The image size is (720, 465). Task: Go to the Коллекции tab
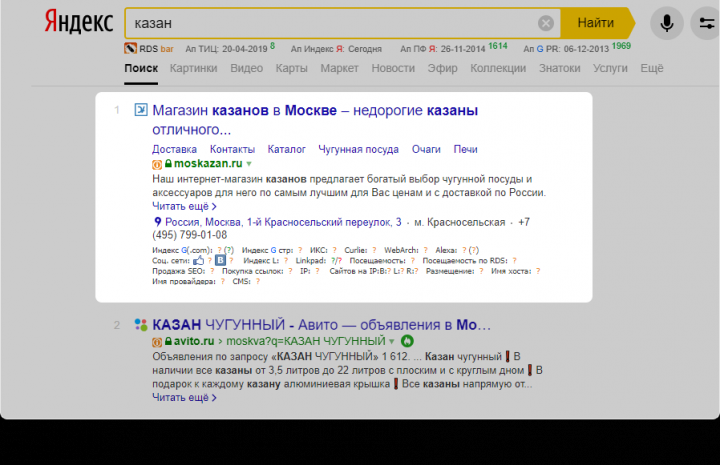point(498,68)
